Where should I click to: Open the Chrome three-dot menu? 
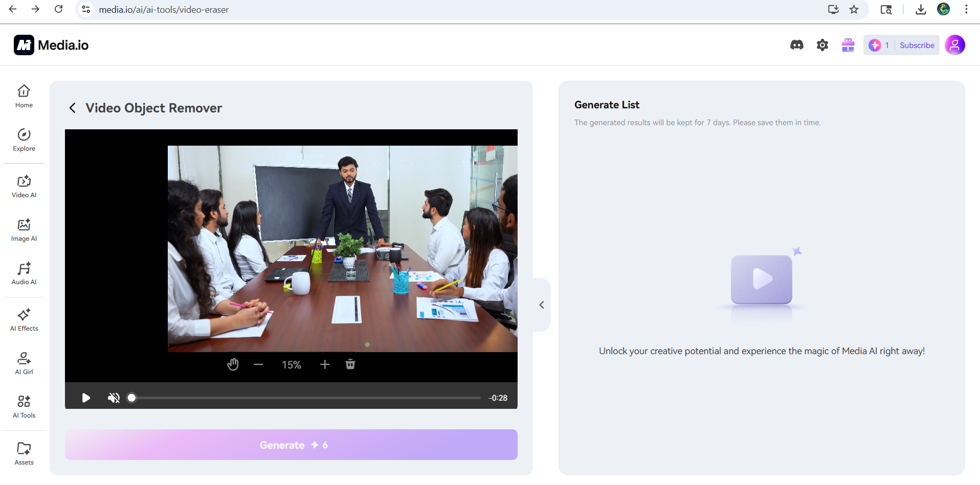966,9
